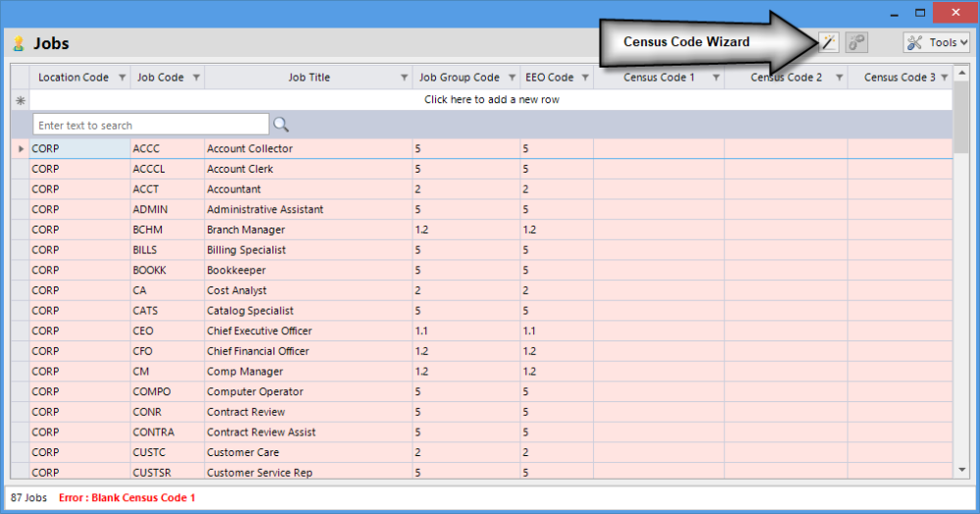Click the Jobs person icon in header
Viewport: 980px width, 514px height.
(x=18, y=43)
